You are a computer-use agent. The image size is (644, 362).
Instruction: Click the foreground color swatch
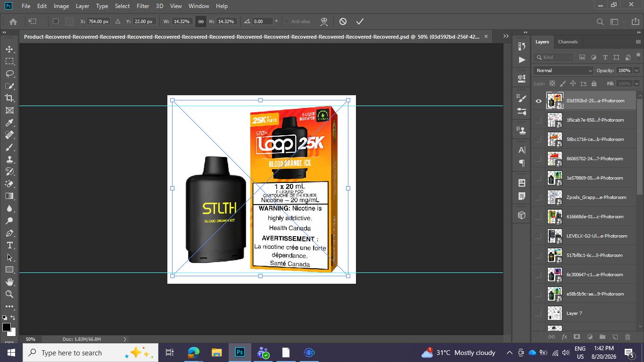(6, 327)
